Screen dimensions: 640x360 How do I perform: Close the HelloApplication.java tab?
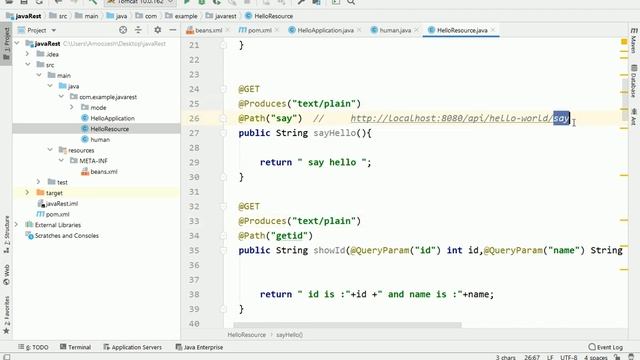359,30
